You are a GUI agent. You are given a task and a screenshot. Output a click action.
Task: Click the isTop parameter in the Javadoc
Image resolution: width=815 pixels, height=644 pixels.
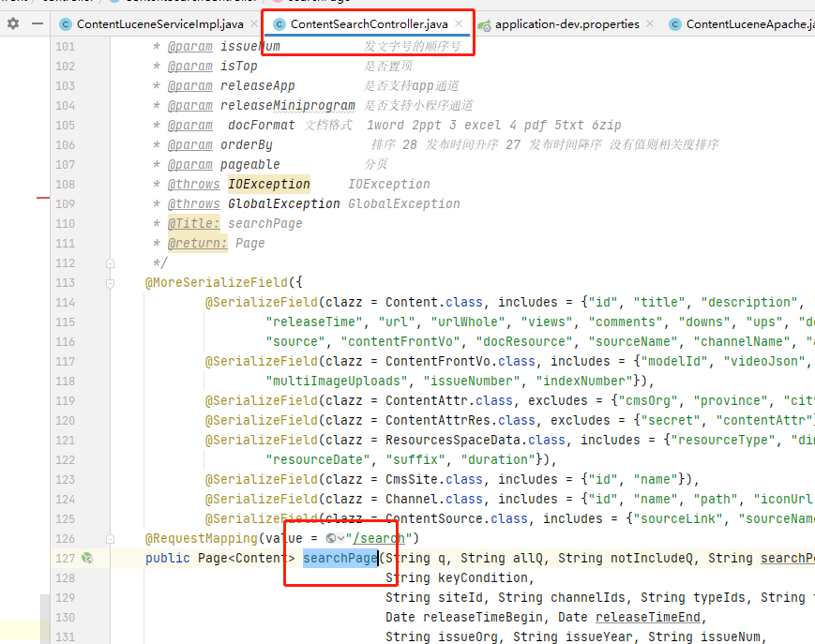click(239, 66)
